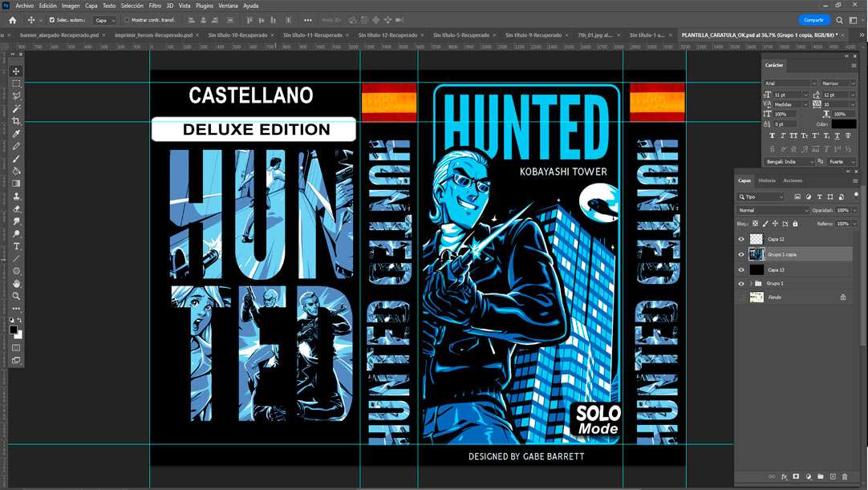The width and height of the screenshot is (868, 490).
Task: Create a new layer in Capas panel
Action: 833,476
